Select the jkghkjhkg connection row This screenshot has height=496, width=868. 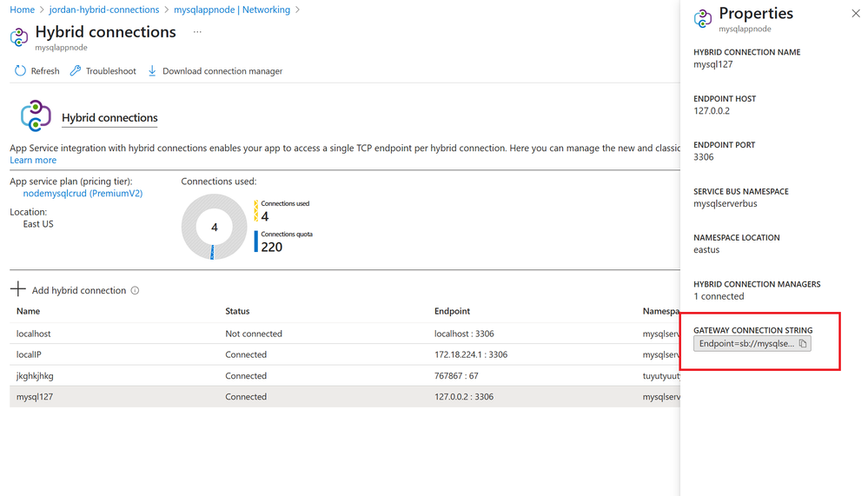(345, 376)
